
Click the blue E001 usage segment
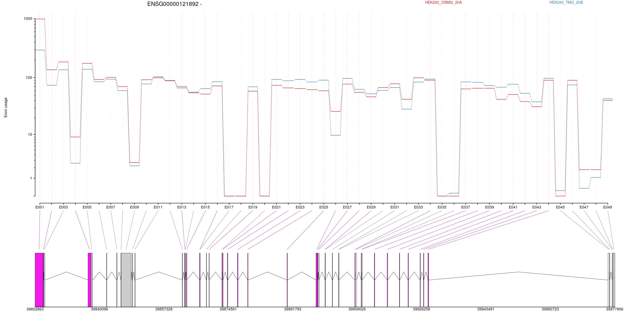[x=40, y=50]
